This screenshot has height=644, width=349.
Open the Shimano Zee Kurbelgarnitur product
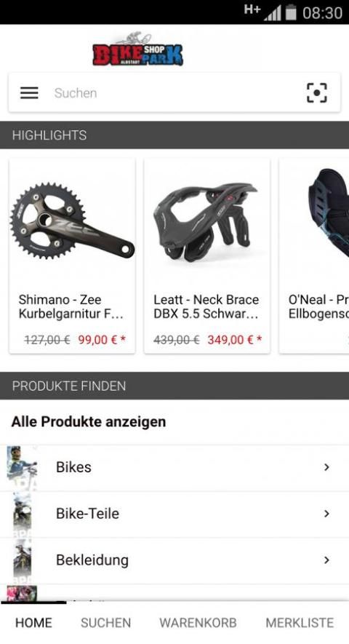[72, 256]
